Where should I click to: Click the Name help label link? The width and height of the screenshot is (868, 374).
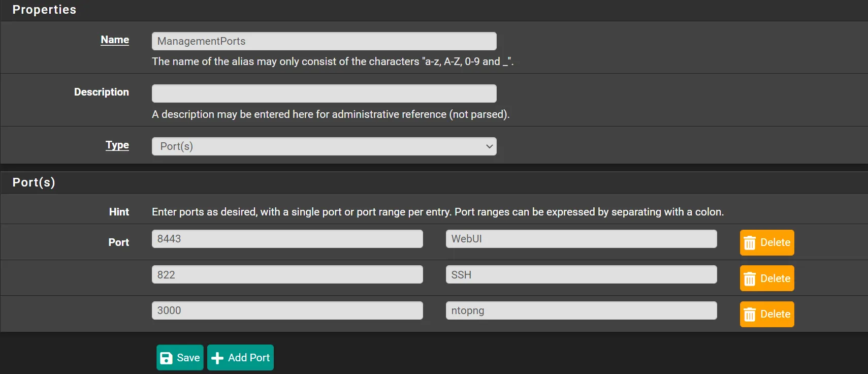click(115, 40)
